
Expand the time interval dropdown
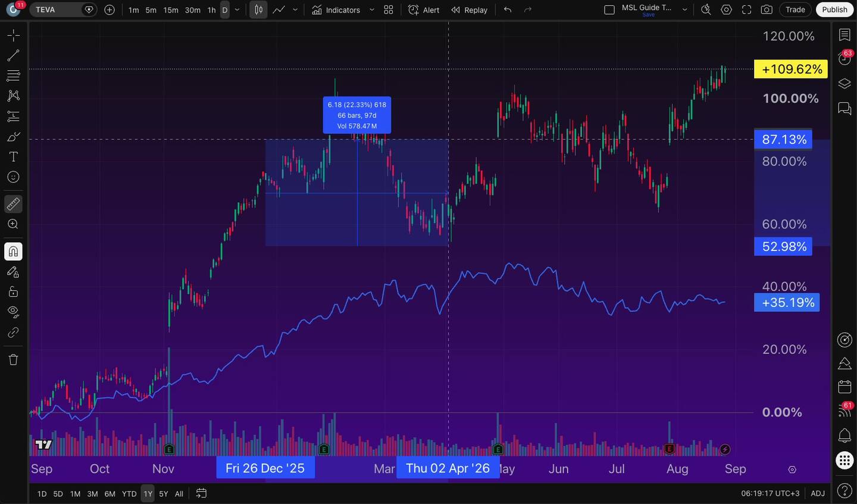(x=237, y=10)
